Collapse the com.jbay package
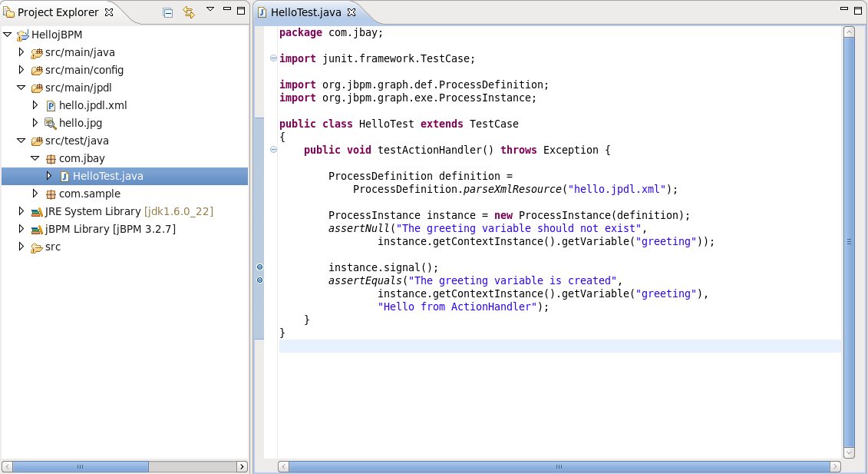This screenshot has height=474, width=868. pos(35,158)
